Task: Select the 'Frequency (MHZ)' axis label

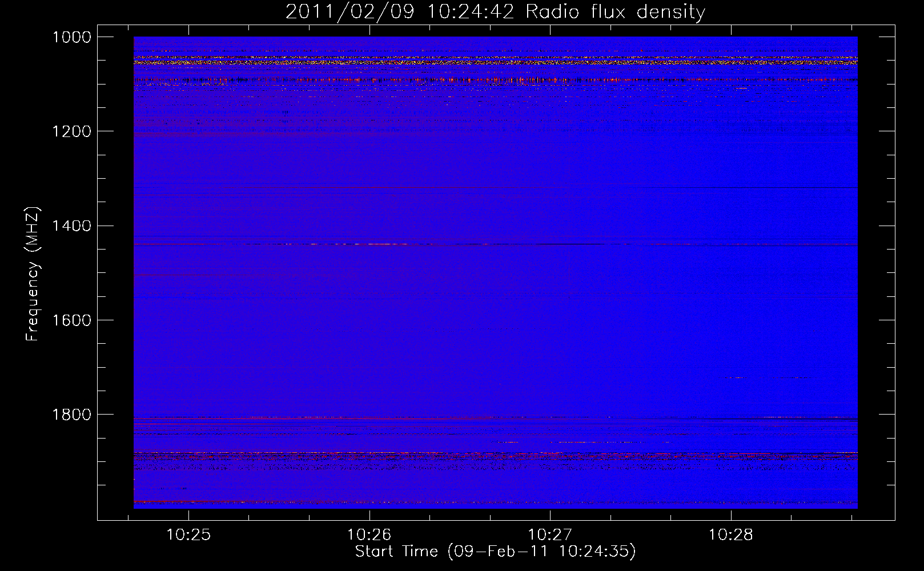Action: pos(33,274)
